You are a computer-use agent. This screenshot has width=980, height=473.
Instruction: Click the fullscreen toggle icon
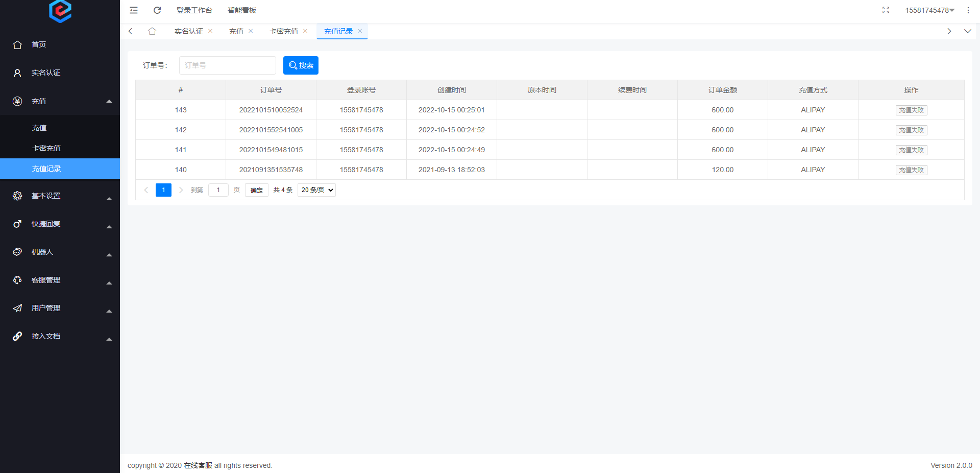pyautogui.click(x=886, y=10)
